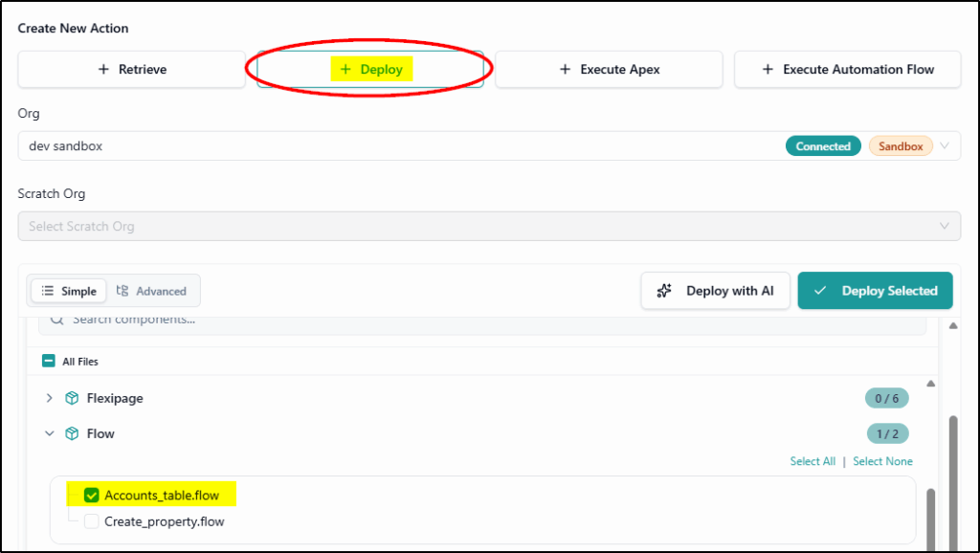980x553 pixels.
Task: Focus the Search components input field
Action: point(479,321)
